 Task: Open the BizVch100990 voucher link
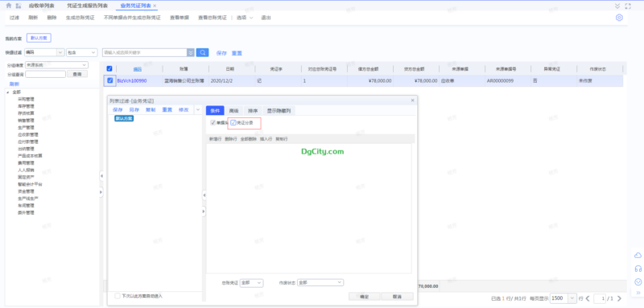[132, 80]
